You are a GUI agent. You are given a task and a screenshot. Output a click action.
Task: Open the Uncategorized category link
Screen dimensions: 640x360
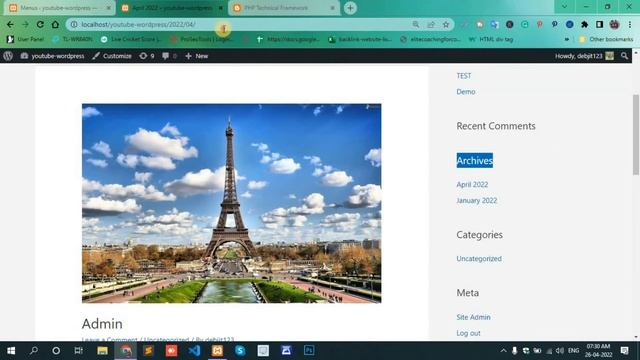pos(479,258)
